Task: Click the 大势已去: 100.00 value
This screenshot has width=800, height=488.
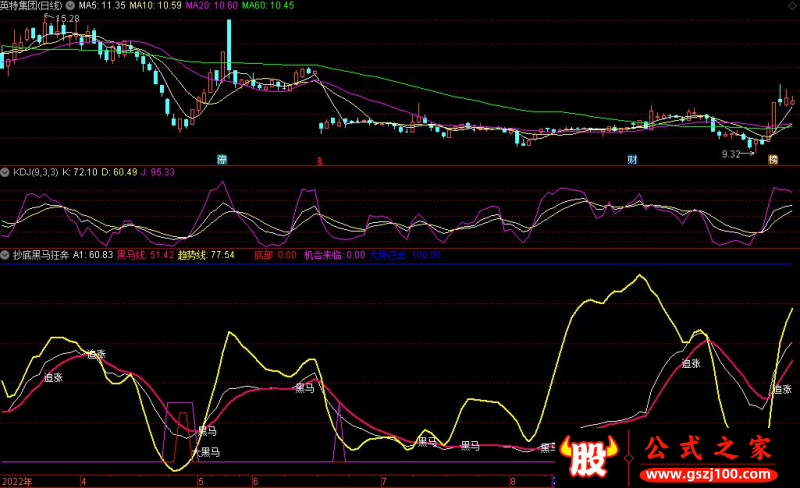Action: [405, 255]
